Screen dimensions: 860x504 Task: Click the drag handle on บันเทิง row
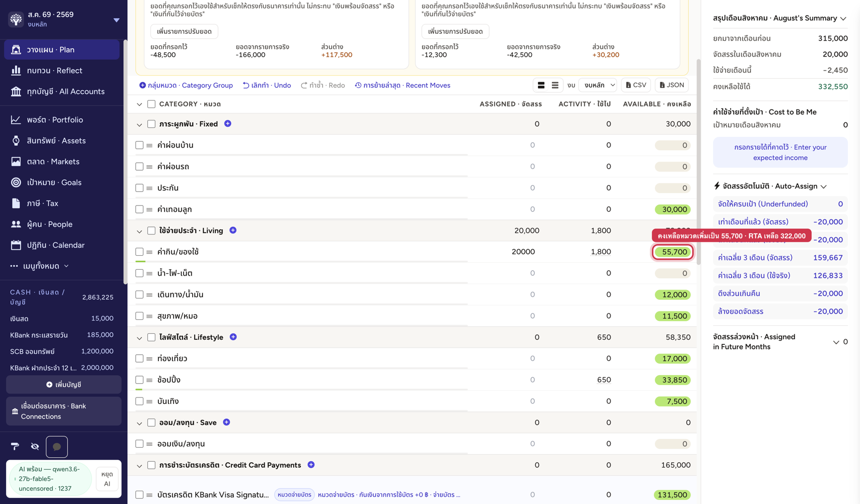[x=149, y=402]
